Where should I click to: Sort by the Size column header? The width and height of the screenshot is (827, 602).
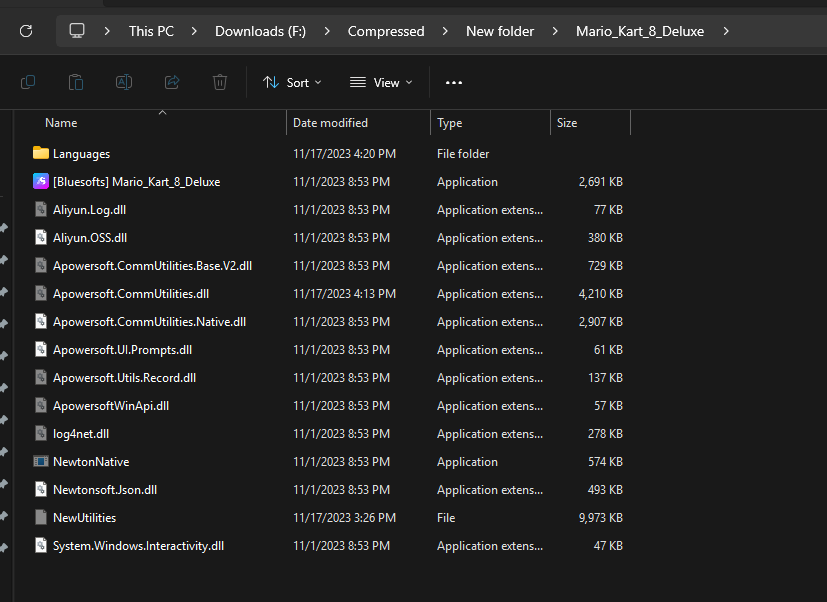567,123
